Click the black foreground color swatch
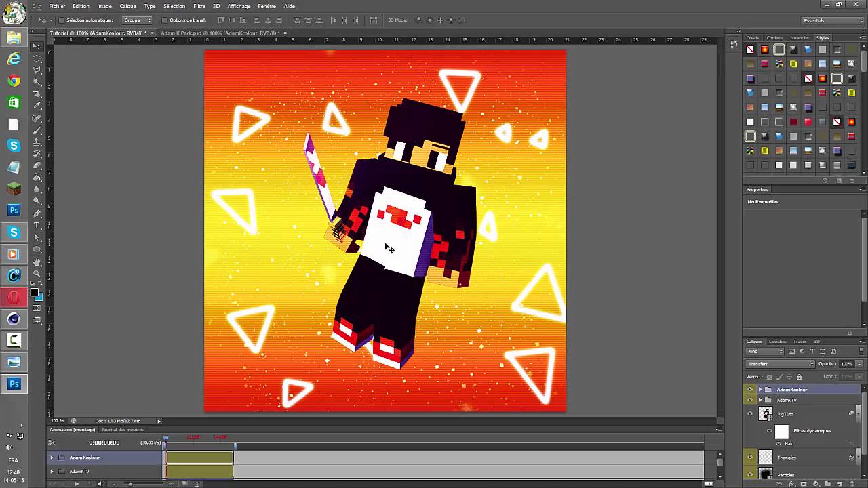The image size is (868, 488). 34,293
